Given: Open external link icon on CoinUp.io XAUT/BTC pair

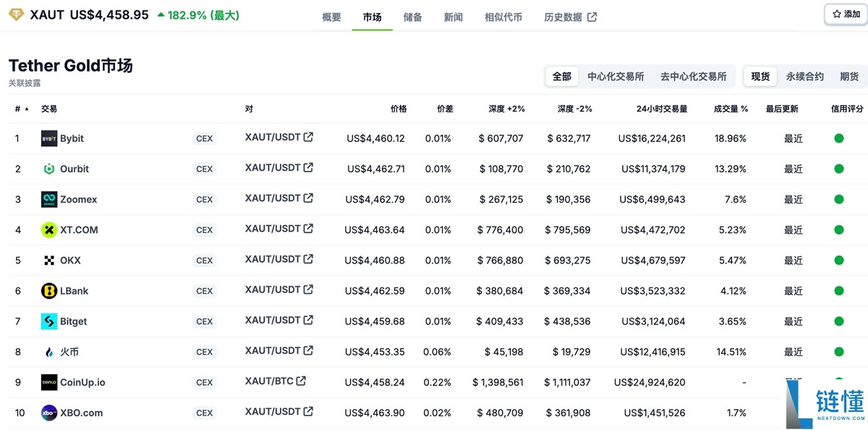Looking at the screenshot, I should (301, 381).
